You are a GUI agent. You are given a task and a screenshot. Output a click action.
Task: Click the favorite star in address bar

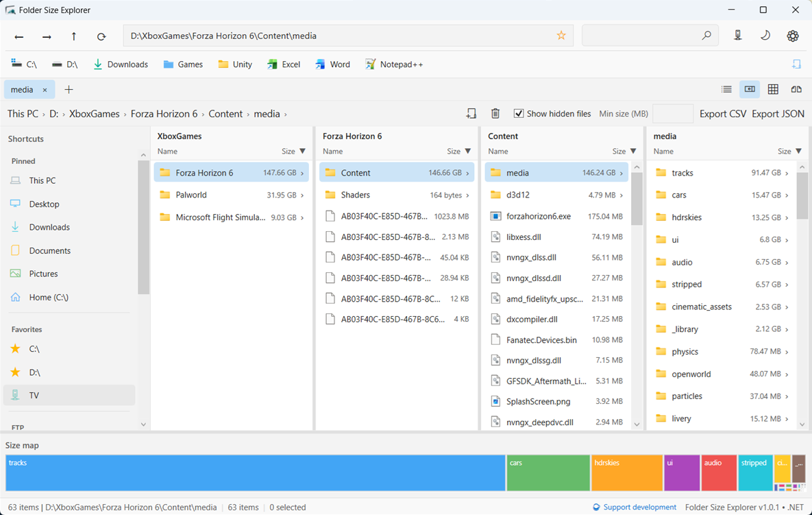tap(561, 36)
